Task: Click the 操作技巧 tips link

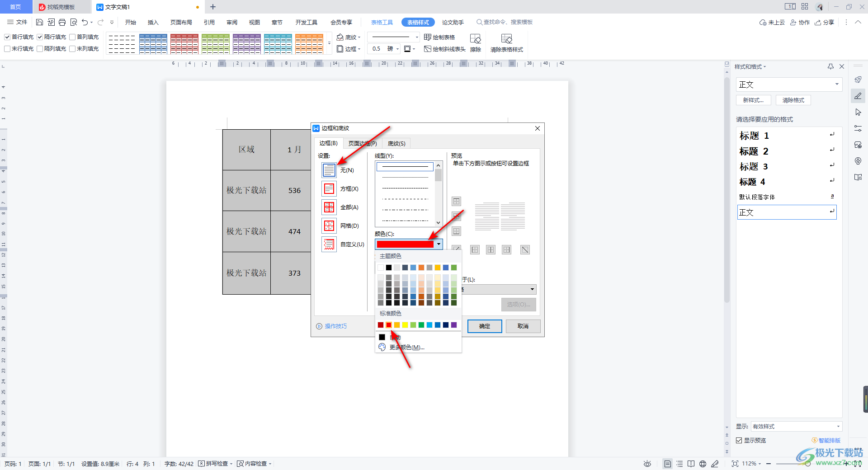Action: coord(331,326)
